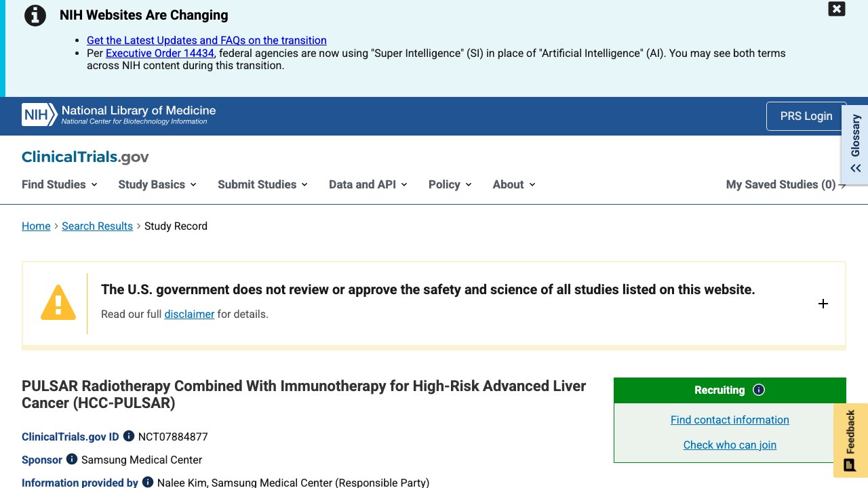The image size is (868, 488).
Task: Click info icon beside ClinicalTrials.gov ID
Action: 129,436
